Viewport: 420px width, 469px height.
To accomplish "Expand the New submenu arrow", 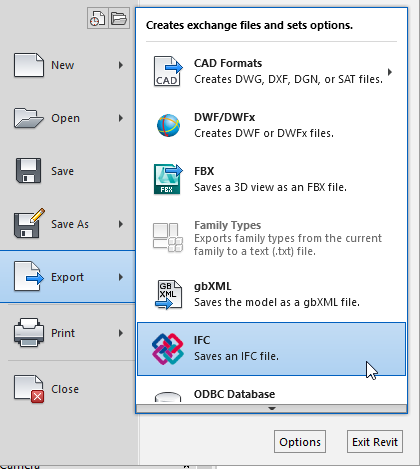I will (121, 65).
